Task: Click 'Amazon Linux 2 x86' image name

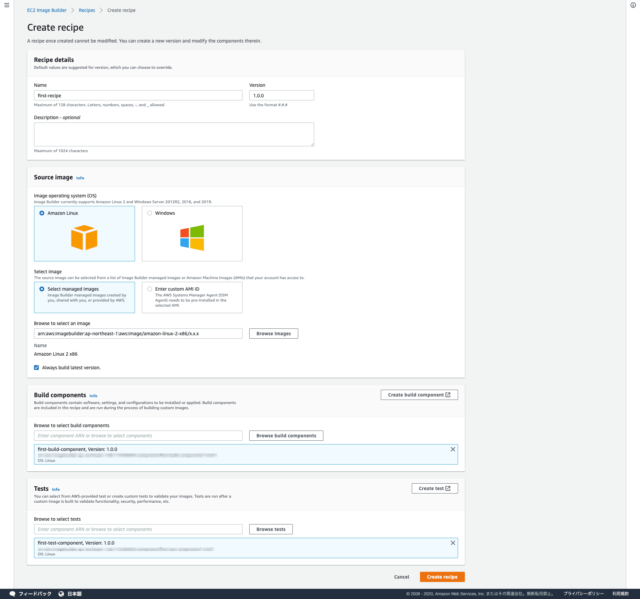Action: tap(56, 354)
